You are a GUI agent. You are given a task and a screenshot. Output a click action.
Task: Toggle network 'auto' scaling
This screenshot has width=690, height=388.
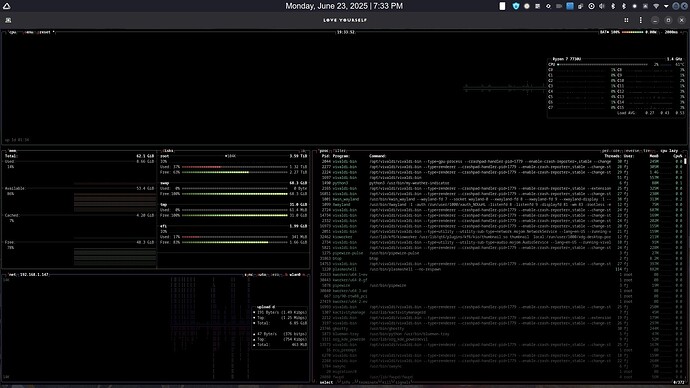pyautogui.click(x=262, y=275)
